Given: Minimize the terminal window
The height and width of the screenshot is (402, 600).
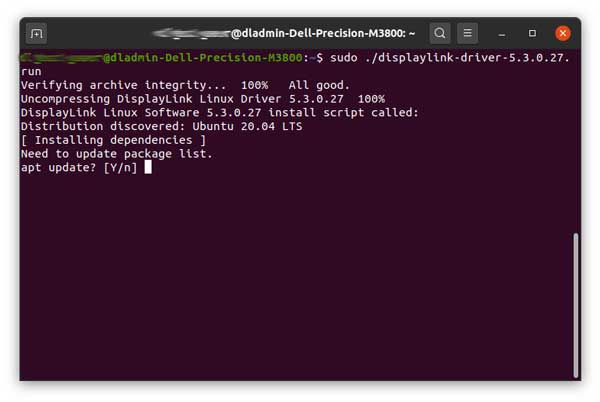Looking at the screenshot, I should pyautogui.click(x=502, y=33).
